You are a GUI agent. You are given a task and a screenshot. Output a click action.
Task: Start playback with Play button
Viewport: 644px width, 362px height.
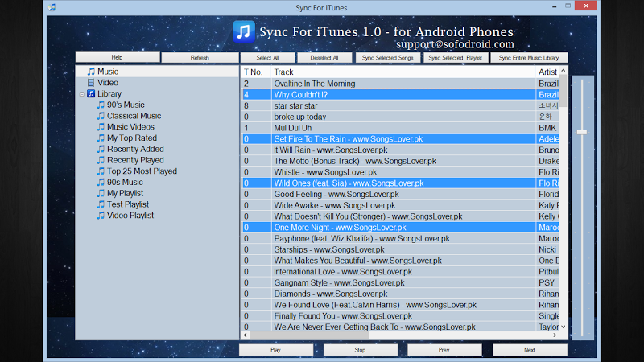tap(275, 350)
